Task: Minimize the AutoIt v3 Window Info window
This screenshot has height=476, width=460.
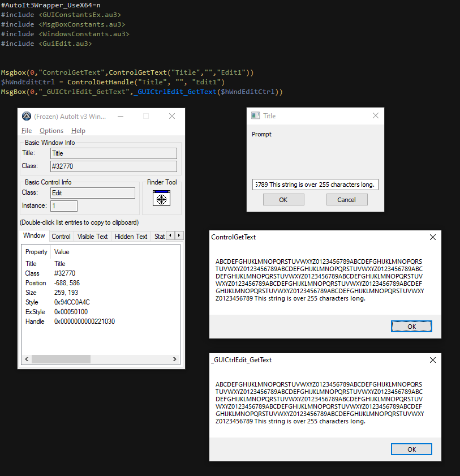Action: pos(121,116)
